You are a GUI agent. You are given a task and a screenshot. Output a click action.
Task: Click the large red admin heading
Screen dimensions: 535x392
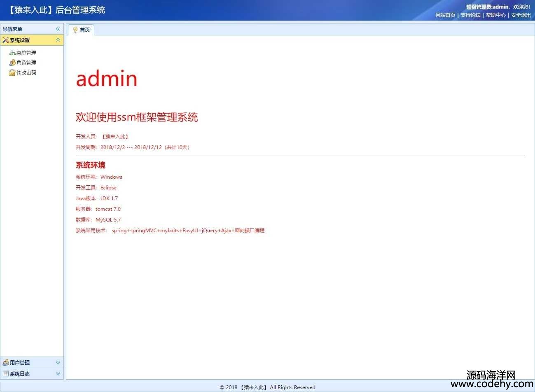tap(107, 78)
